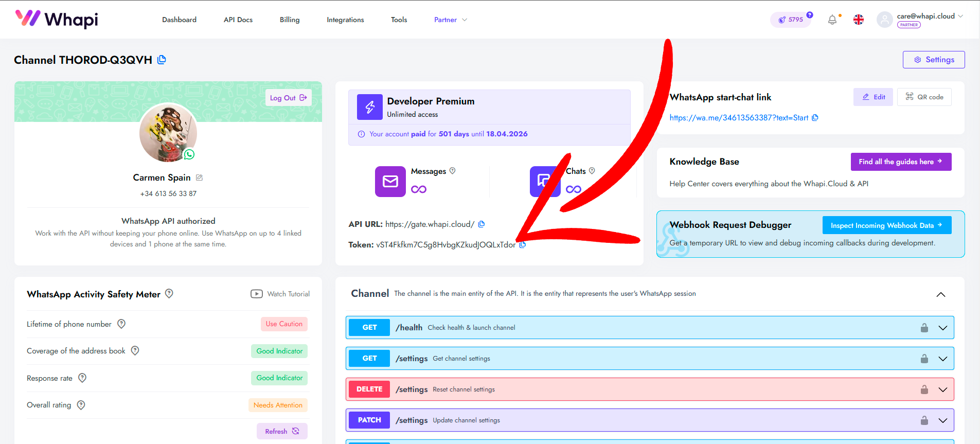980x444 pixels.
Task: Click the Developer Premium lightning icon
Action: tap(370, 107)
